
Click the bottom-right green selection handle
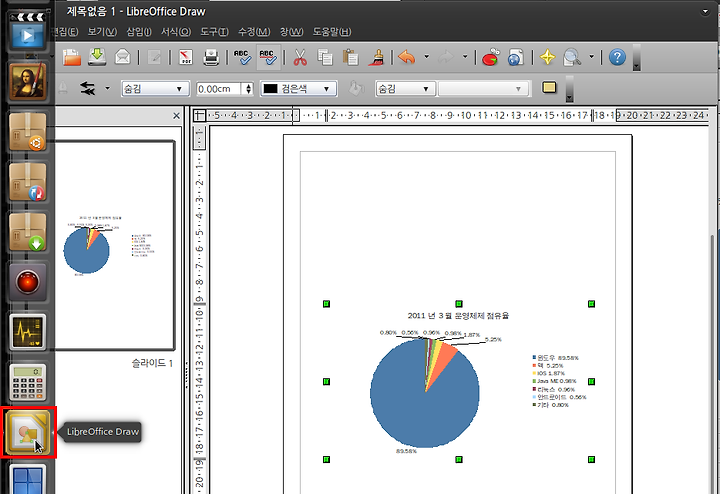(x=591, y=459)
